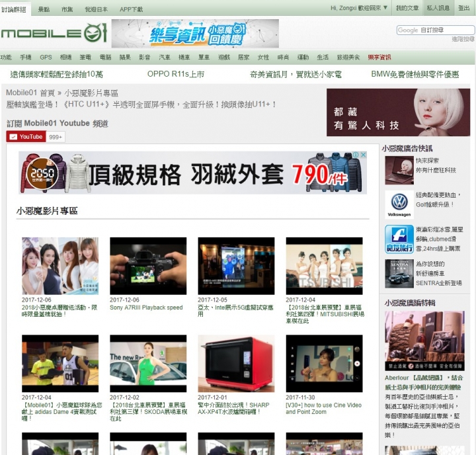476x455 pixels.
Task: Open the 良友旅行 travel ad icon
Action: tap(399, 239)
